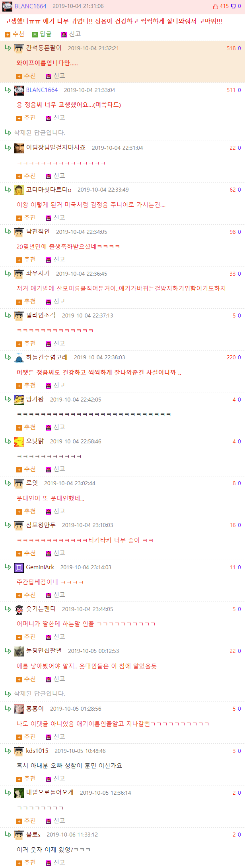The height and width of the screenshot is (868, 245).
Task: Click the orange 추천 plus icon under 간석동폰팔이's reply
Action: pyautogui.click(x=19, y=76)
